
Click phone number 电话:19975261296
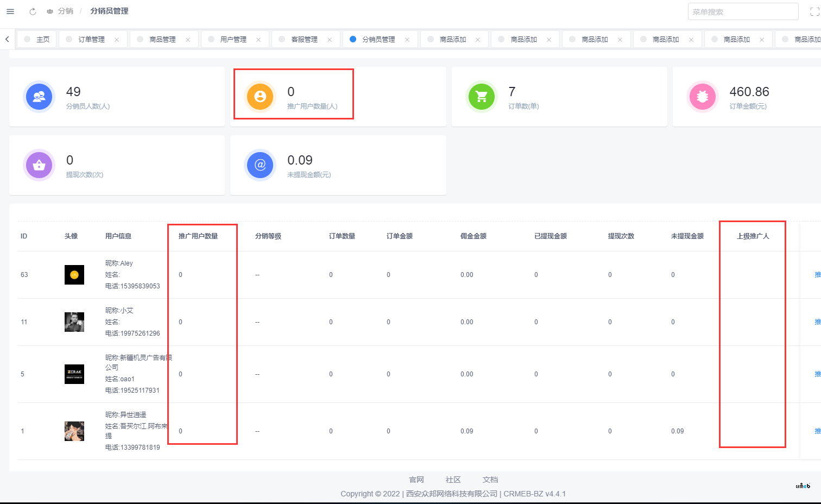point(132,333)
